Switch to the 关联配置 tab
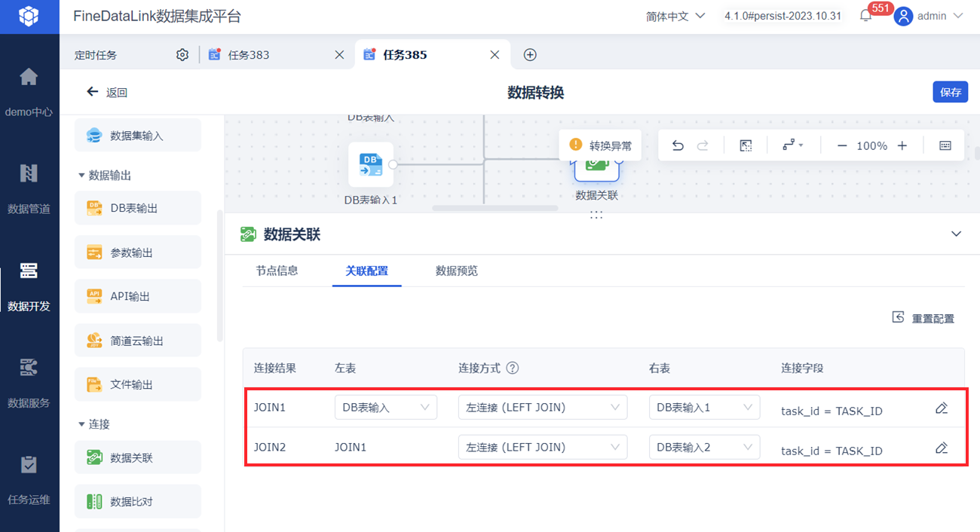The image size is (980, 532). point(367,271)
